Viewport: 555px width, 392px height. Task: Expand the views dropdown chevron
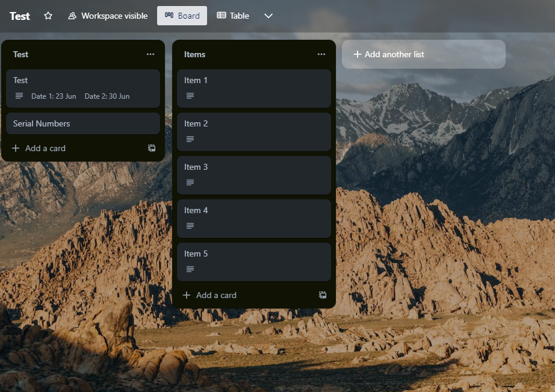[x=268, y=16]
